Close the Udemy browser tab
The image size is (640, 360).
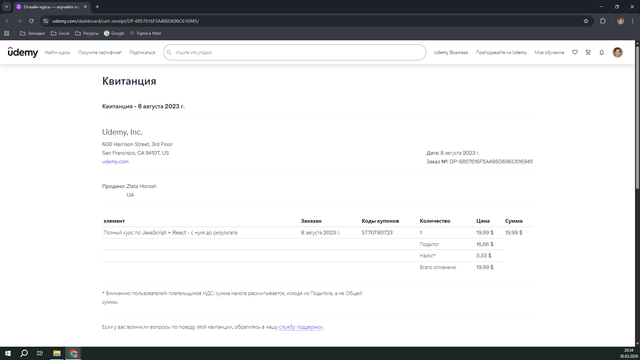point(85,7)
